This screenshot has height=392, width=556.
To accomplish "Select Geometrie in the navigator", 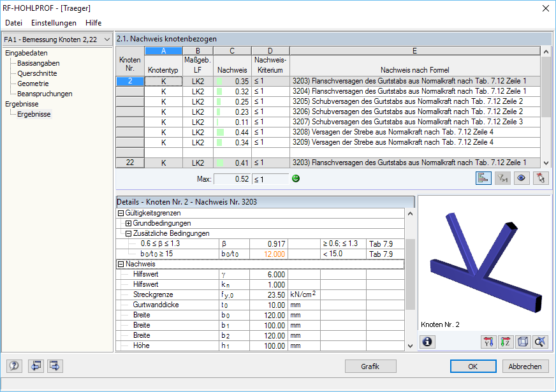I will coord(33,83).
